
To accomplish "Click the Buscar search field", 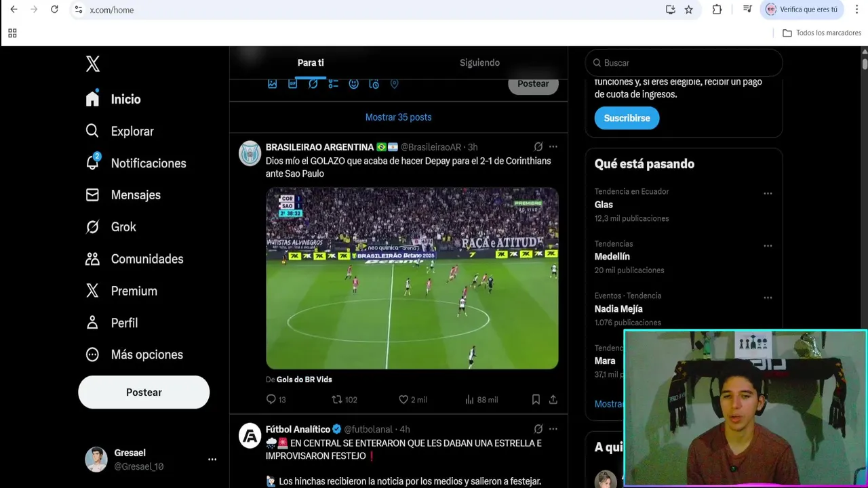I will pyautogui.click(x=684, y=62).
